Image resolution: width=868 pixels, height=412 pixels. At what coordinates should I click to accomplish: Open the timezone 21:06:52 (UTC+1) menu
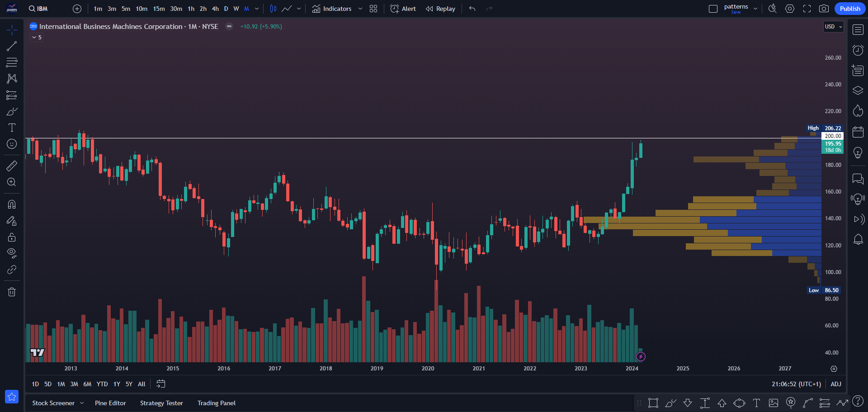796,384
